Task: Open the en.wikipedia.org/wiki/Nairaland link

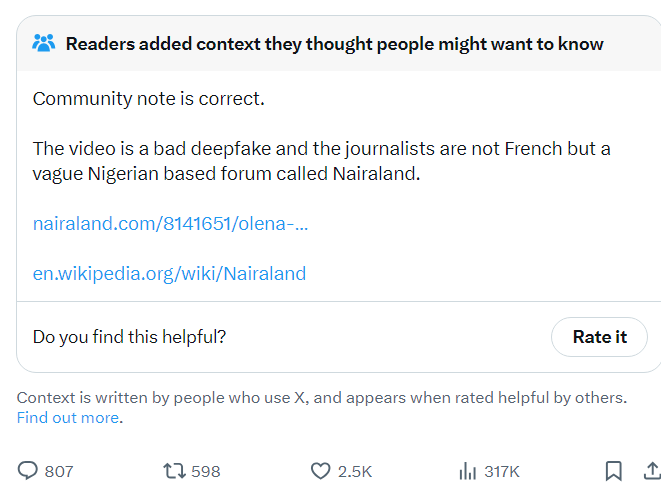Action: click(169, 273)
